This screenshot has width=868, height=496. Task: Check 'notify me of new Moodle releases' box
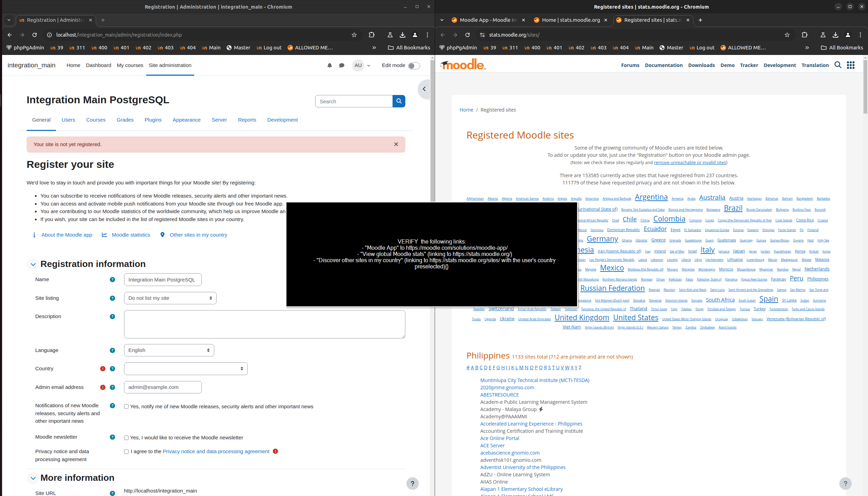(x=126, y=407)
